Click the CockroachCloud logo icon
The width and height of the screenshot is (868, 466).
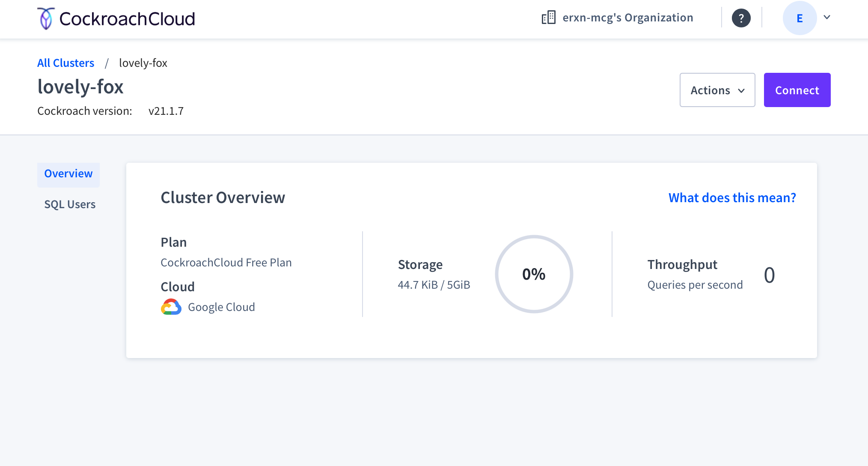click(46, 18)
